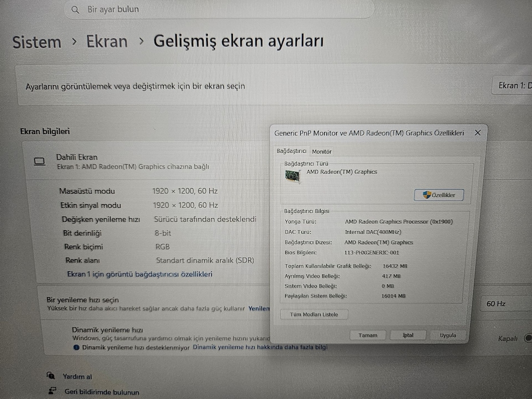Image resolution: width=532 pixels, height=399 pixels.
Task: Click the 'Ekran bilgileri' section heading
Action: [45, 131]
